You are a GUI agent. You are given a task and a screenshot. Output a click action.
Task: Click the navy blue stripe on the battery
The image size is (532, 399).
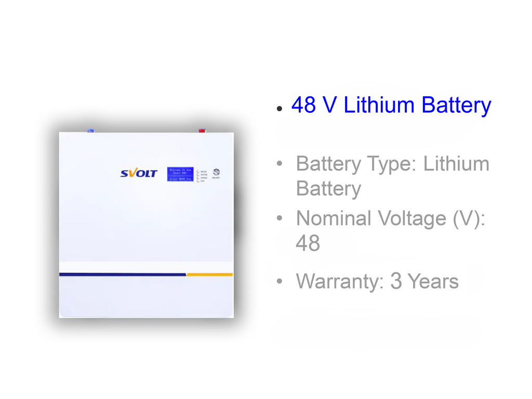(123, 274)
